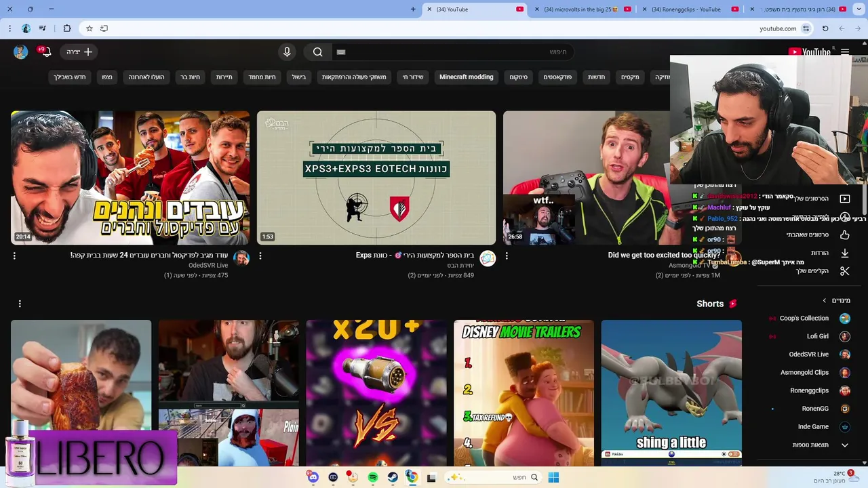Open the Disney Movie Trailers short
This screenshot has height=488, width=868.
click(x=524, y=393)
